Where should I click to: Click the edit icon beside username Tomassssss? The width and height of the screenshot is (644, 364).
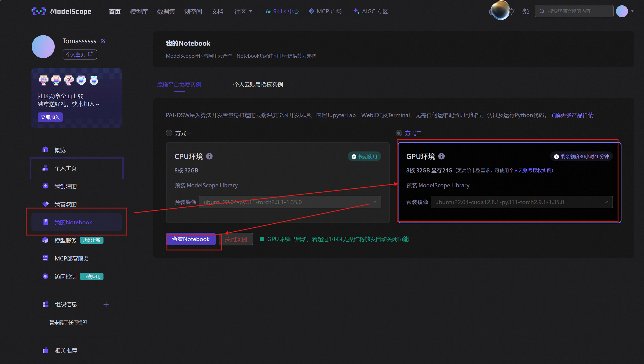coord(103,41)
